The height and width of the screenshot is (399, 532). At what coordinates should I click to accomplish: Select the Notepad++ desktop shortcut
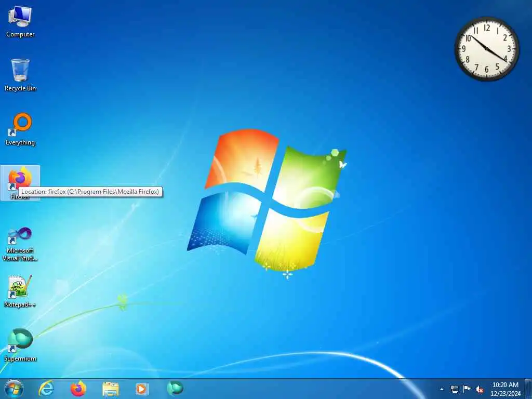pos(20,291)
